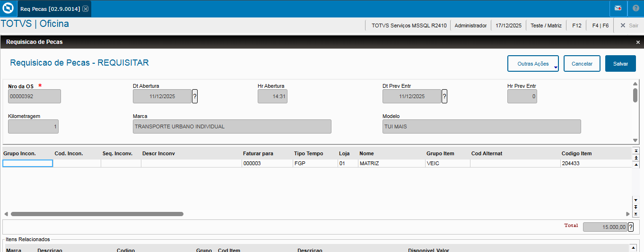Image resolution: width=644 pixels, height=252 pixels.
Task: Click the Grupo Incon. grid cell
Action: click(28, 163)
